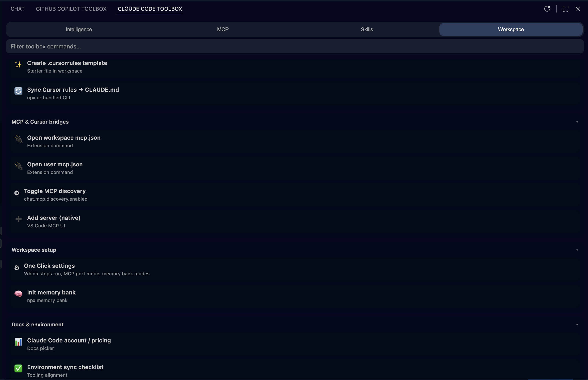The width and height of the screenshot is (588, 380).
Task: Click the gear icon beside One Click settings
Action: [x=17, y=268]
